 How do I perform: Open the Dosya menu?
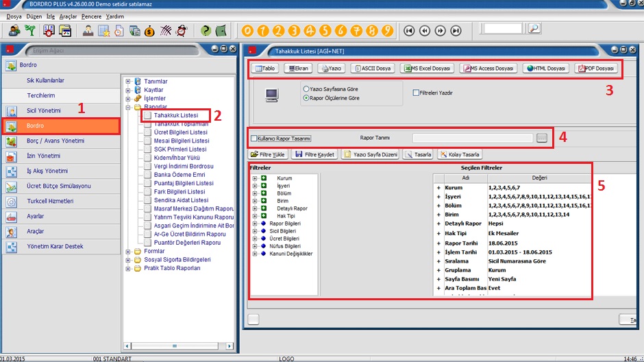14,16
